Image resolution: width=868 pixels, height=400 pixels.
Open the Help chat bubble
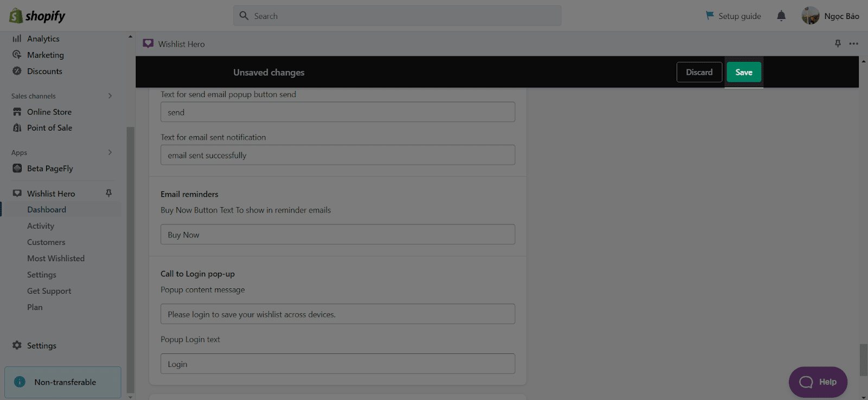pyautogui.click(x=818, y=382)
